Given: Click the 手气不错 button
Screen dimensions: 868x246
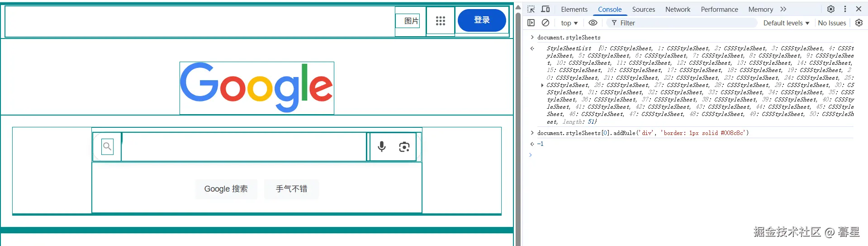Looking at the screenshot, I should pyautogui.click(x=291, y=189).
